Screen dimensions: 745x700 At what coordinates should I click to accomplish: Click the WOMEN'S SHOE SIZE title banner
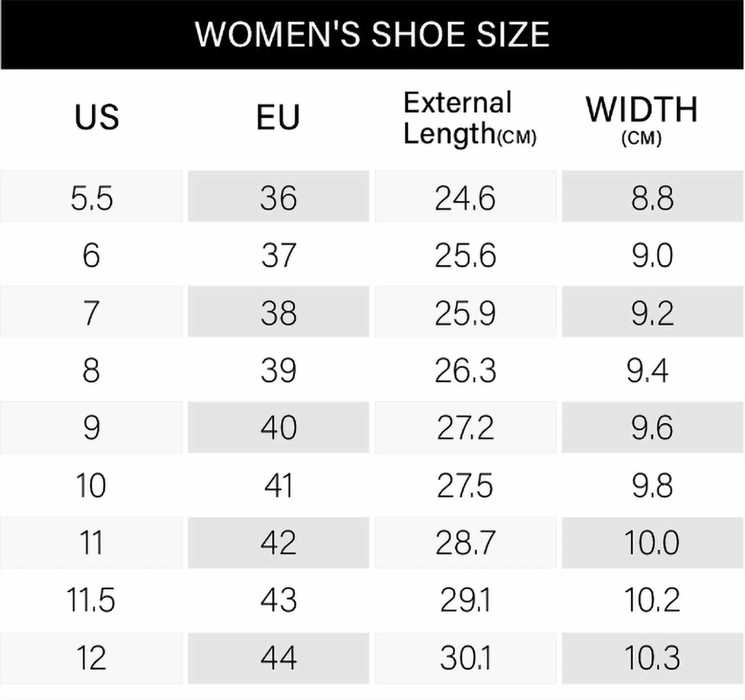pyautogui.click(x=372, y=34)
